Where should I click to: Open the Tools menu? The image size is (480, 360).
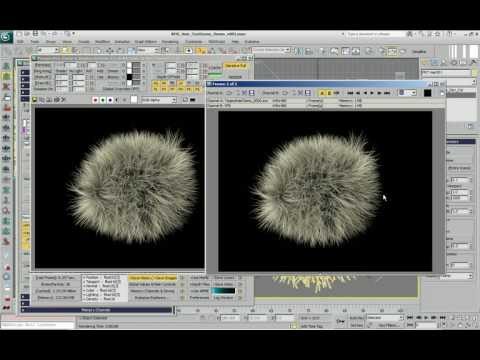coord(35,42)
